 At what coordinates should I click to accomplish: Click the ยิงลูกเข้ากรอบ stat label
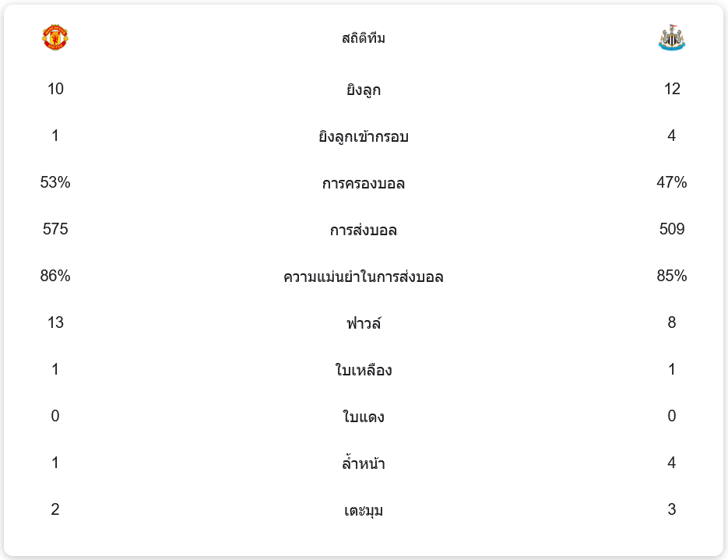point(364,137)
